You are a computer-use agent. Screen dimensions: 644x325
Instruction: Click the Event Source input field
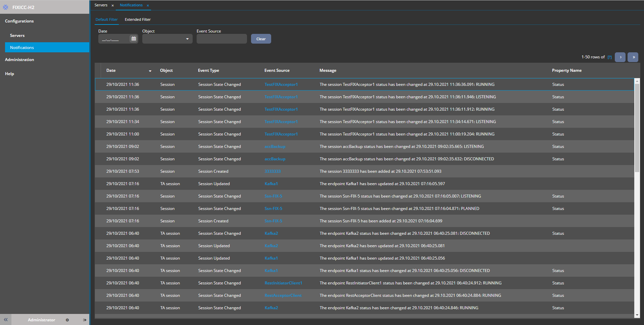coord(222,39)
